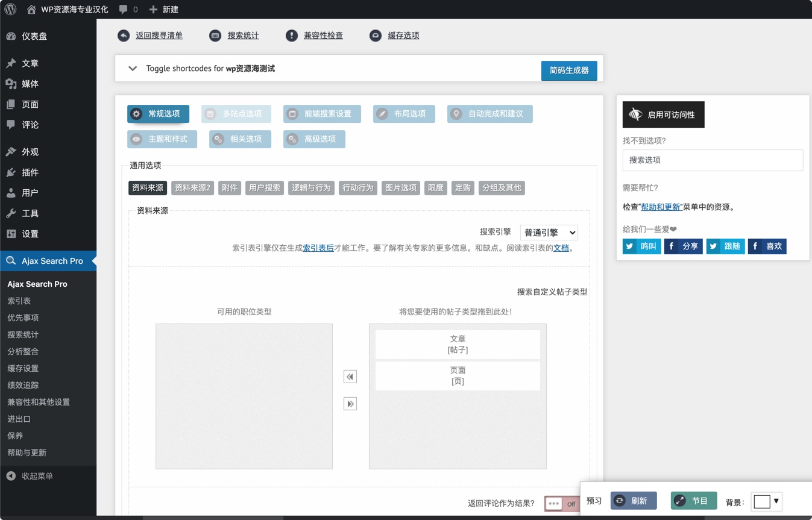This screenshot has height=520, width=812.
Task: Click the 搜索选项 search input field
Action: pyautogui.click(x=713, y=160)
